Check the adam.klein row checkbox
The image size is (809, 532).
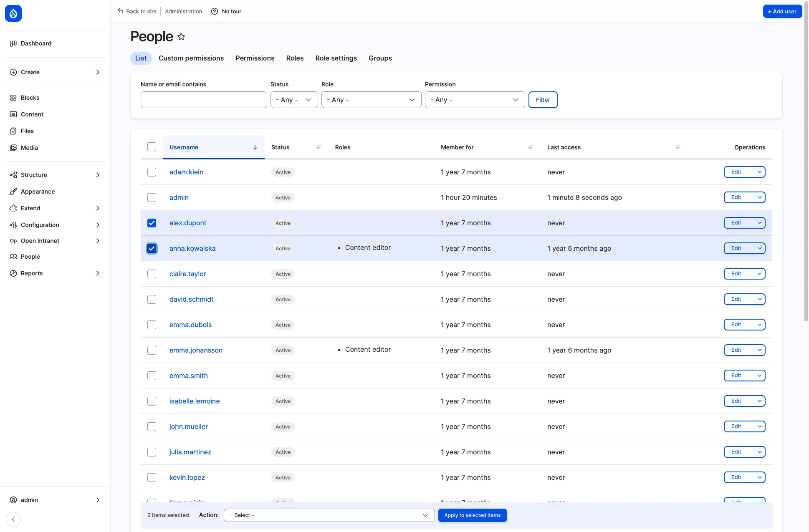[152, 172]
